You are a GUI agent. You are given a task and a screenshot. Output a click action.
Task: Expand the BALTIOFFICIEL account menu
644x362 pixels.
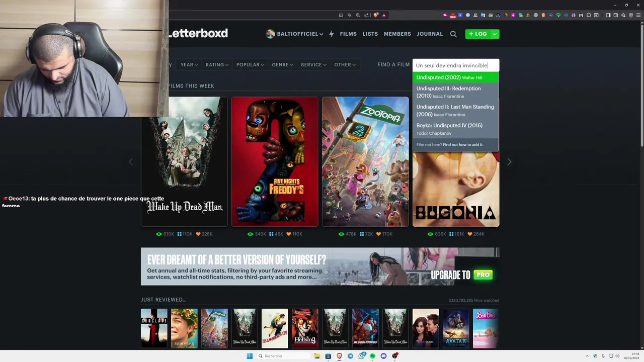[x=321, y=34]
